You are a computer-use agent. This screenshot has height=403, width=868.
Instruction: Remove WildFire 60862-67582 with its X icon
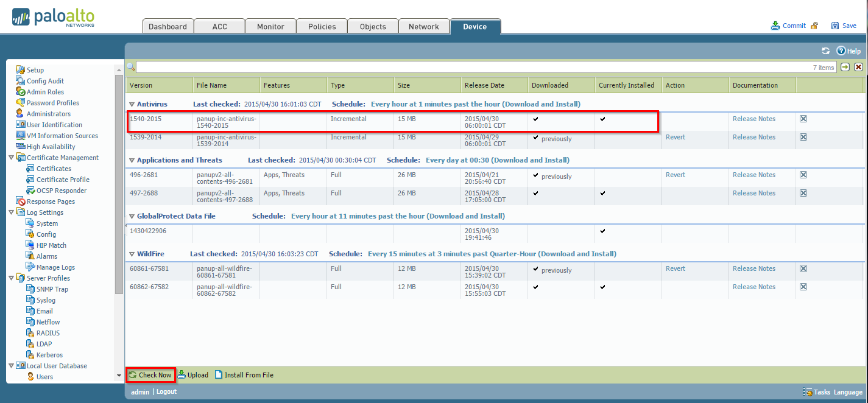tap(803, 287)
